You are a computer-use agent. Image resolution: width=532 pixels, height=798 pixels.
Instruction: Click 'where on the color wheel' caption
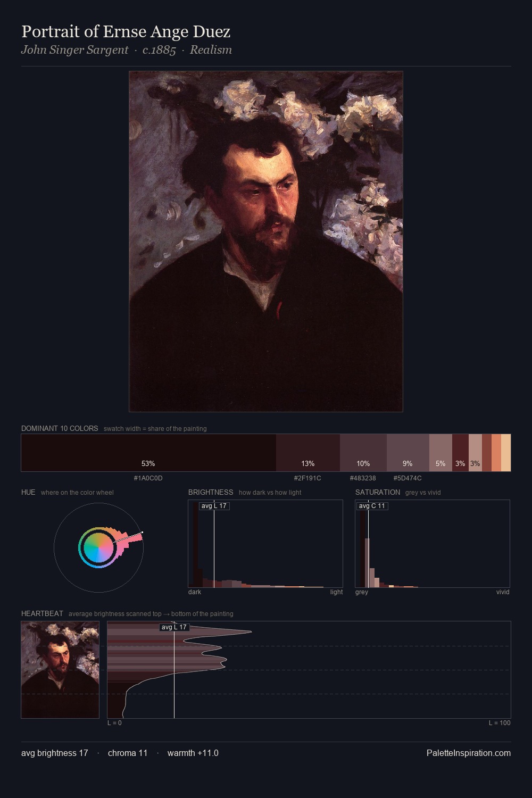[77, 493]
